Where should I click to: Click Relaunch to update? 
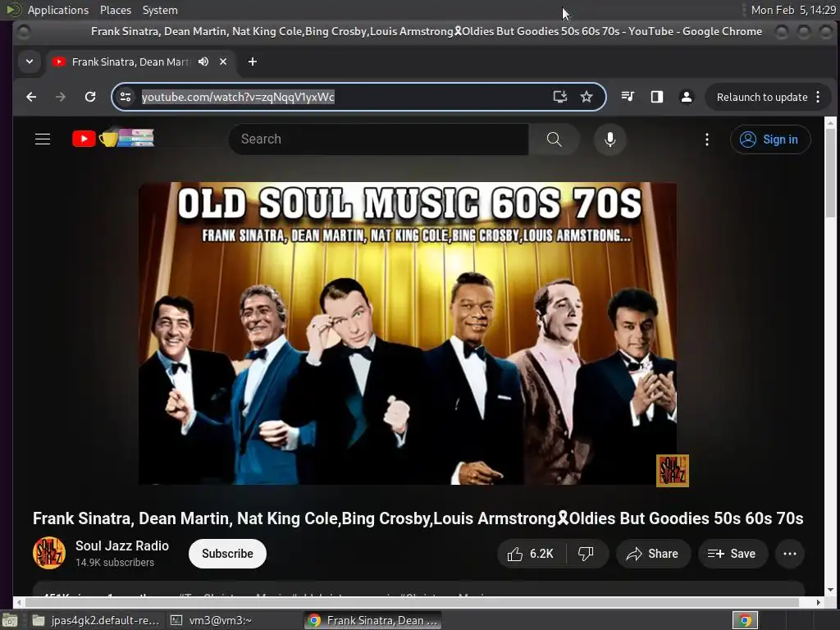pyautogui.click(x=762, y=97)
